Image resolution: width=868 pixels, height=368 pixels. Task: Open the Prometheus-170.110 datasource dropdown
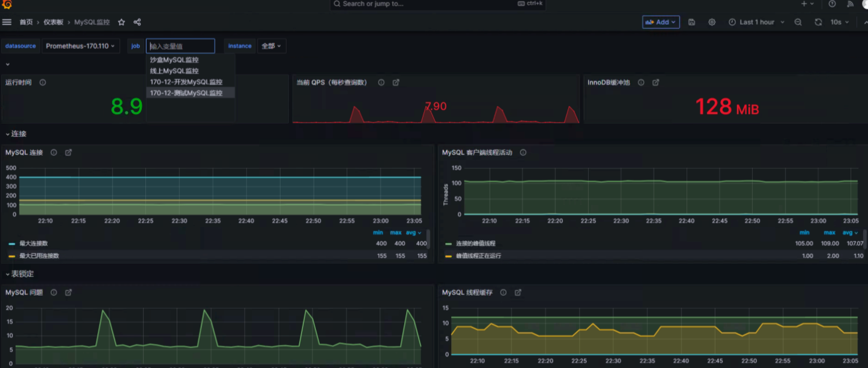(x=81, y=46)
